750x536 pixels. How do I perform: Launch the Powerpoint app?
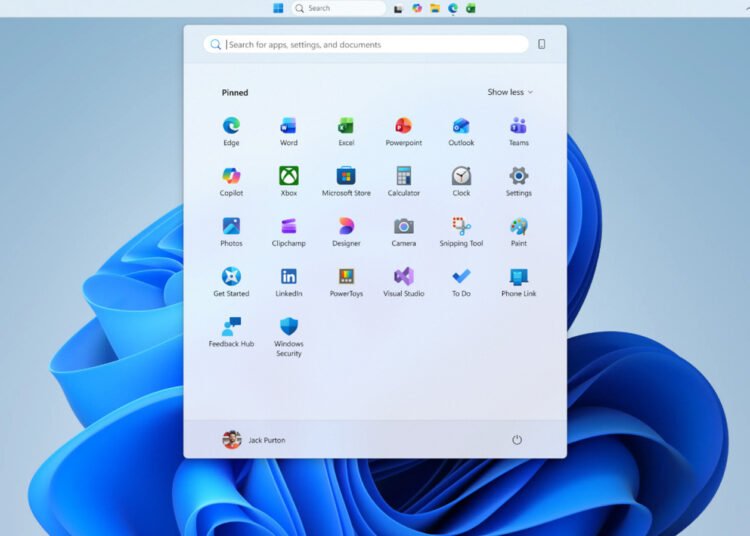point(404,131)
